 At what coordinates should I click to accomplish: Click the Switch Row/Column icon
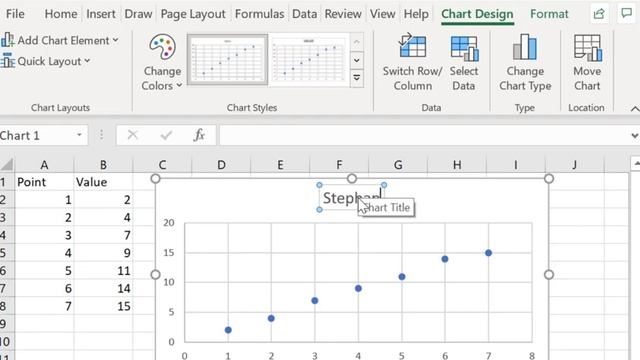tap(413, 46)
